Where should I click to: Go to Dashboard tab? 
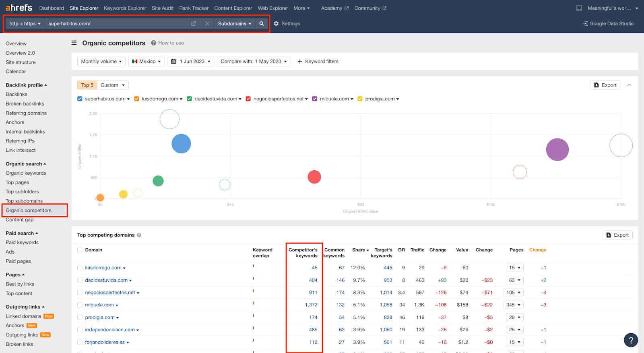[x=52, y=8]
